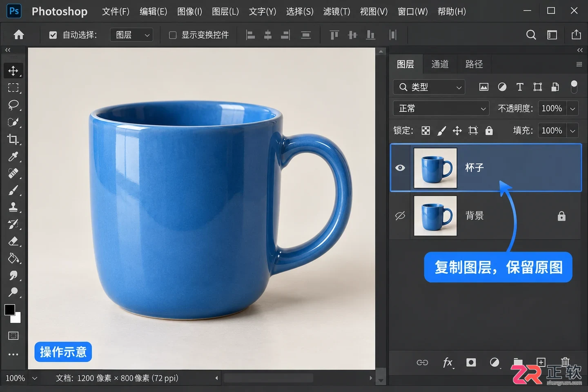Viewport: 588px width, 392px height.
Task: Enable the 显示变换控件 checkbox
Action: [x=173, y=35]
